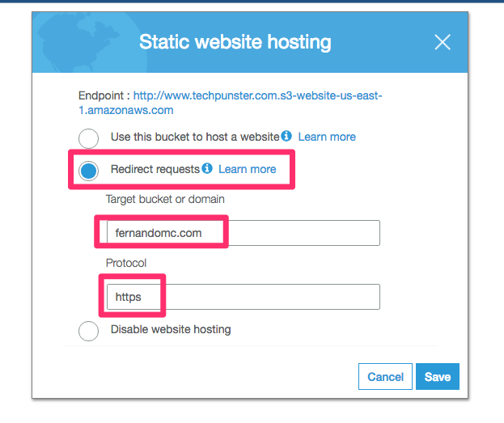Image resolution: width=504 pixels, height=423 pixels.
Task: Save the redirect configuration
Action: click(x=438, y=376)
